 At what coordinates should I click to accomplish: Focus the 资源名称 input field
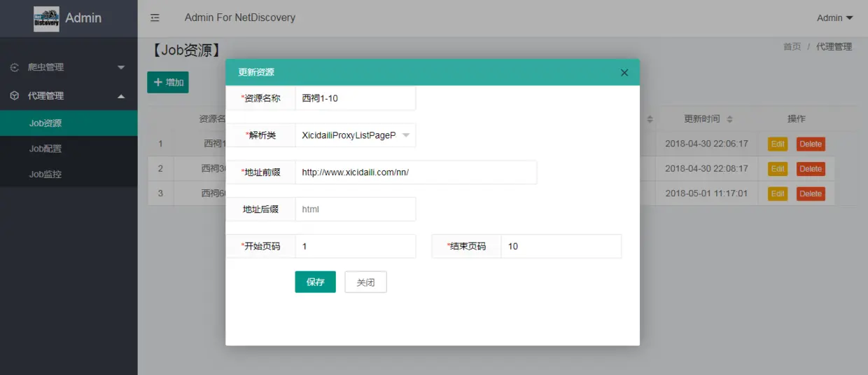356,98
